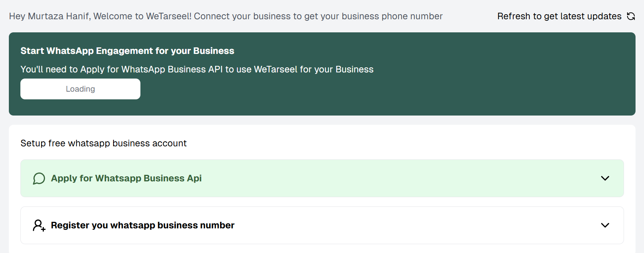Click the Refresh to get latest updates text

(x=559, y=16)
